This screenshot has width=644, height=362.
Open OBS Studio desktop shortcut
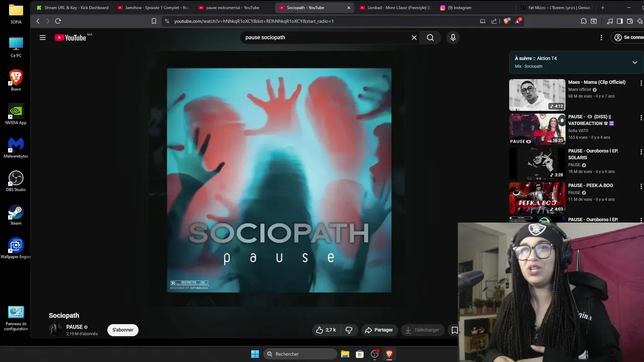pos(16,181)
